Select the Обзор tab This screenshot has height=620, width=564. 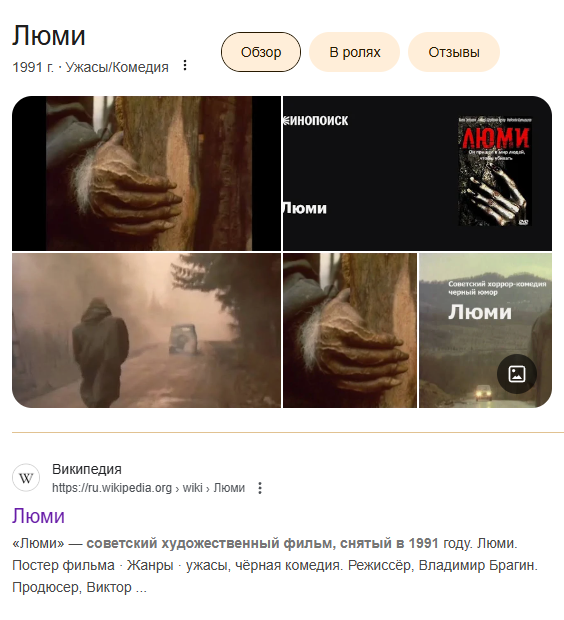click(261, 52)
